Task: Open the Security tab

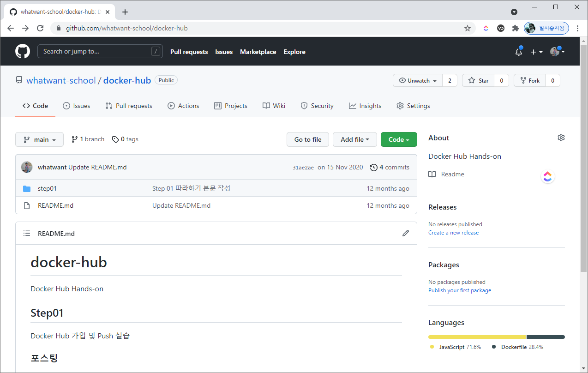Action: 317,106
